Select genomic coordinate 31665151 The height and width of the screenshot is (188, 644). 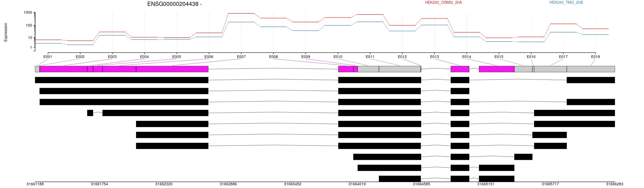[486, 184]
